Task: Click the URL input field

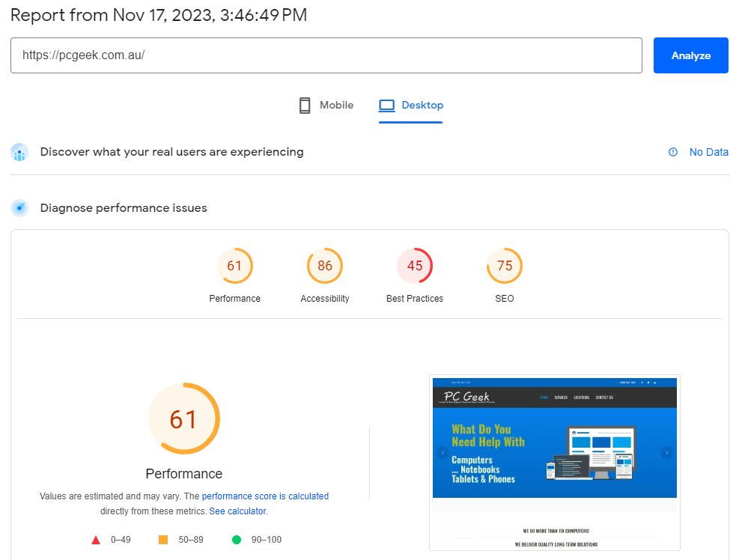Action: pos(326,55)
